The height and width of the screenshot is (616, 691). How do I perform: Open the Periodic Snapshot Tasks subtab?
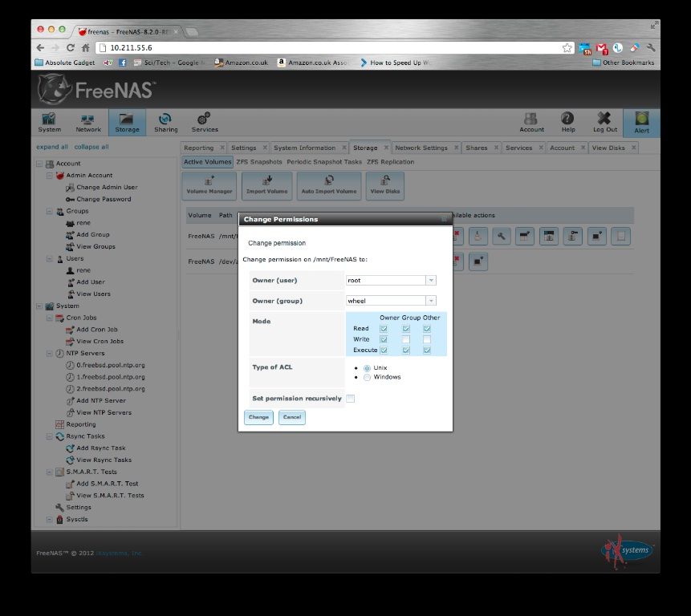[x=324, y=162]
